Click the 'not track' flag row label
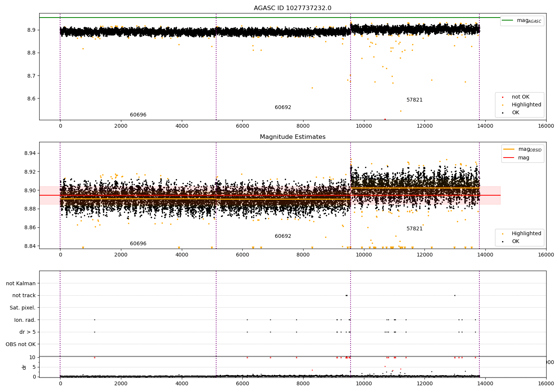 24,296
